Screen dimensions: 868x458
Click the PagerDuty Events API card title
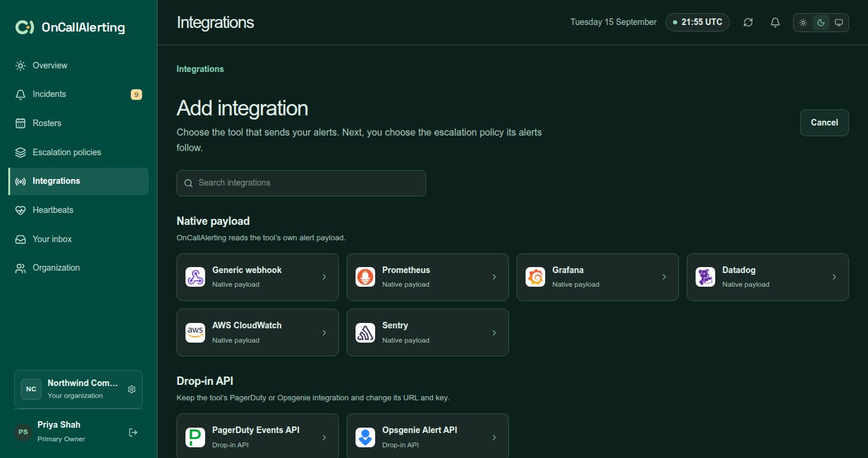pos(256,430)
